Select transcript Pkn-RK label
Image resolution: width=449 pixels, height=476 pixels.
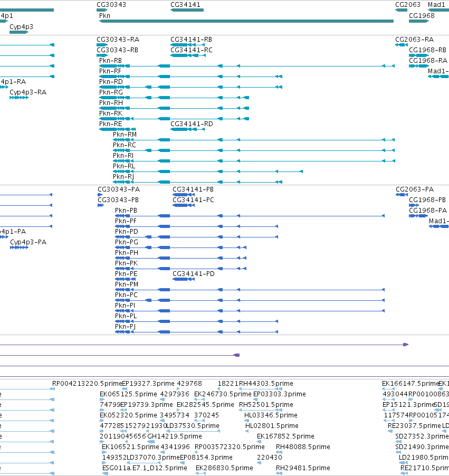[111, 113]
